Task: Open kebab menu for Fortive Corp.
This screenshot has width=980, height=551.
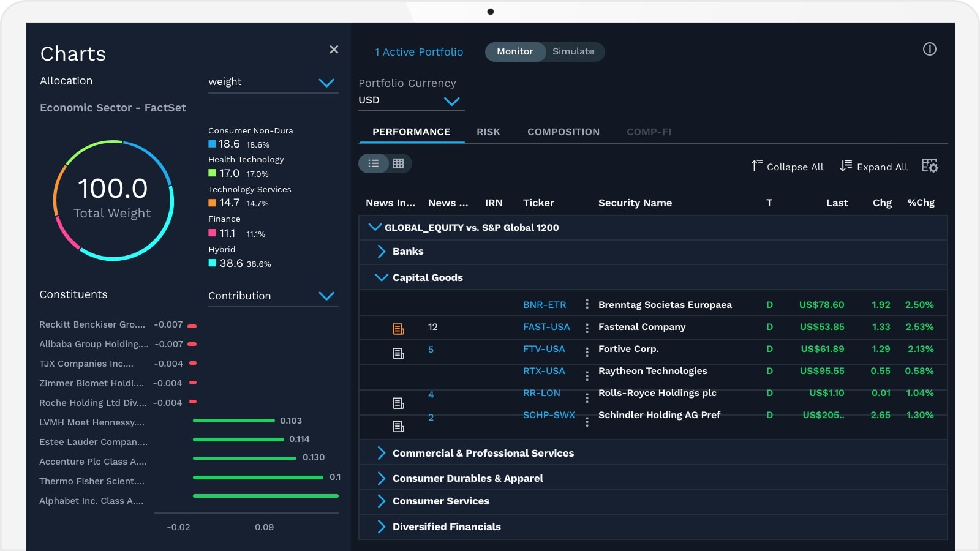Action: pos(587,352)
